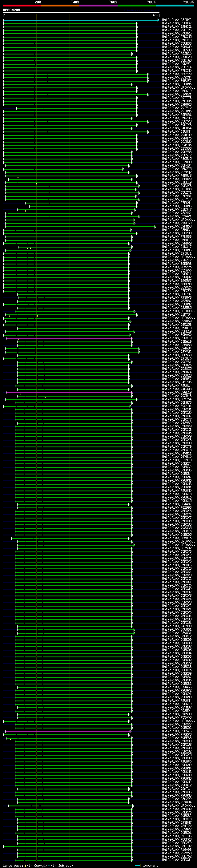Open hit UniRef100_A9SR20
The image size is (197, 868).
[x=177, y=54]
